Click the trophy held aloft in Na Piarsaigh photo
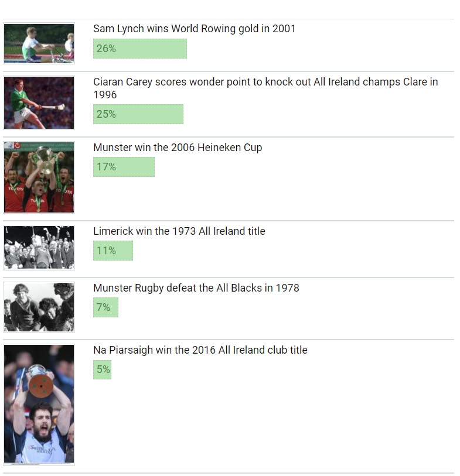The height and width of the screenshot is (476, 460). [40, 381]
